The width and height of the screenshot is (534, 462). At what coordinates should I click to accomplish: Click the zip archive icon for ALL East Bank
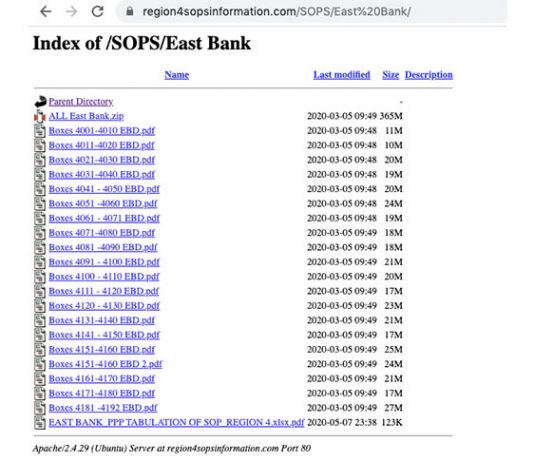40,116
